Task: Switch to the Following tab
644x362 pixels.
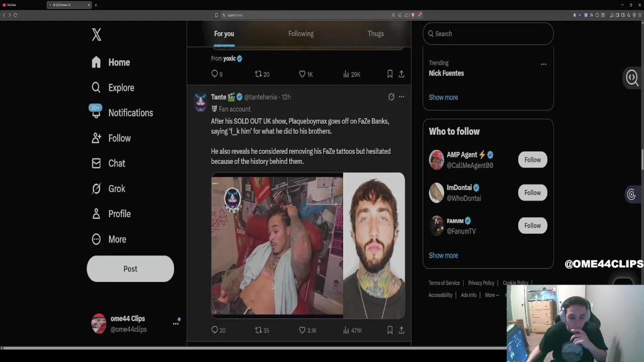Action: (x=301, y=34)
